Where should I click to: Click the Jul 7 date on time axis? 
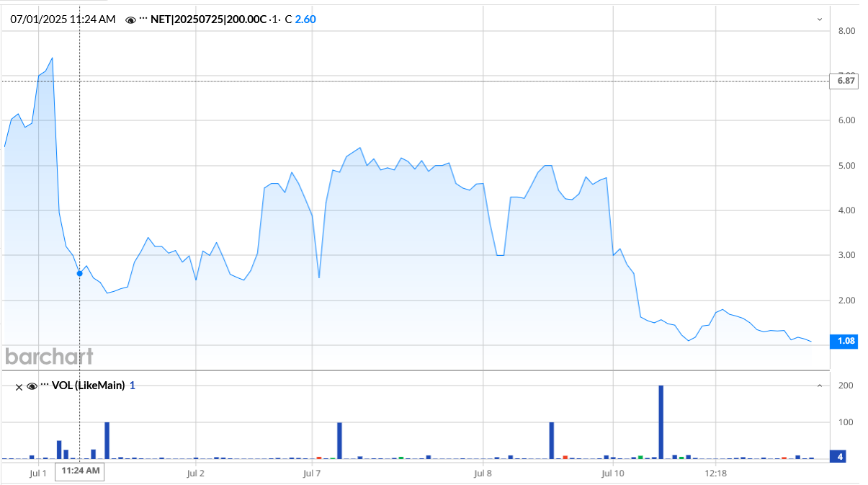[312, 473]
